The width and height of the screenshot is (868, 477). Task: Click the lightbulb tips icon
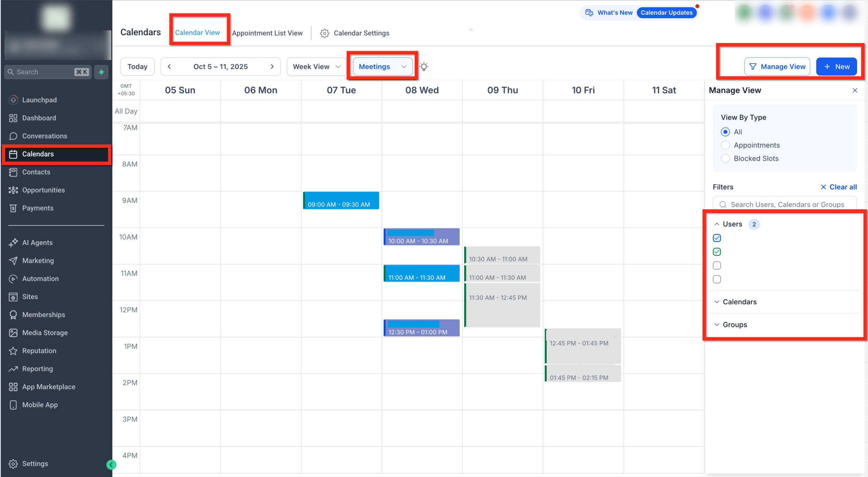point(424,66)
